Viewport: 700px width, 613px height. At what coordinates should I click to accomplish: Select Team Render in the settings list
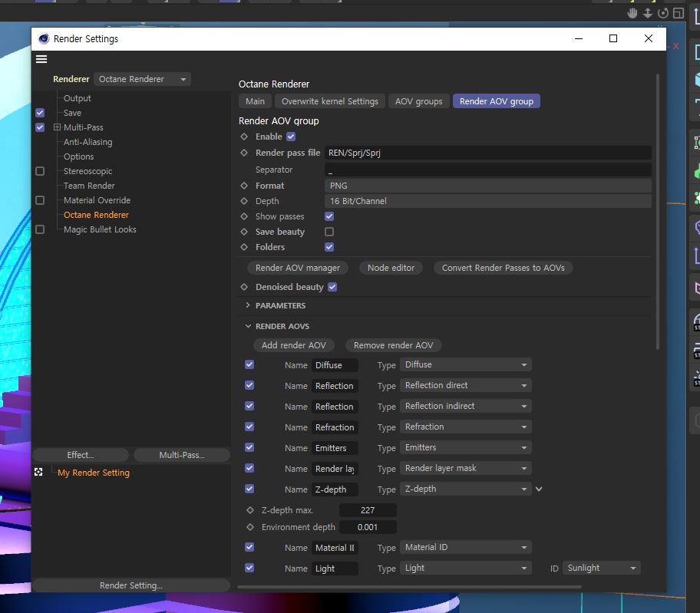click(89, 186)
